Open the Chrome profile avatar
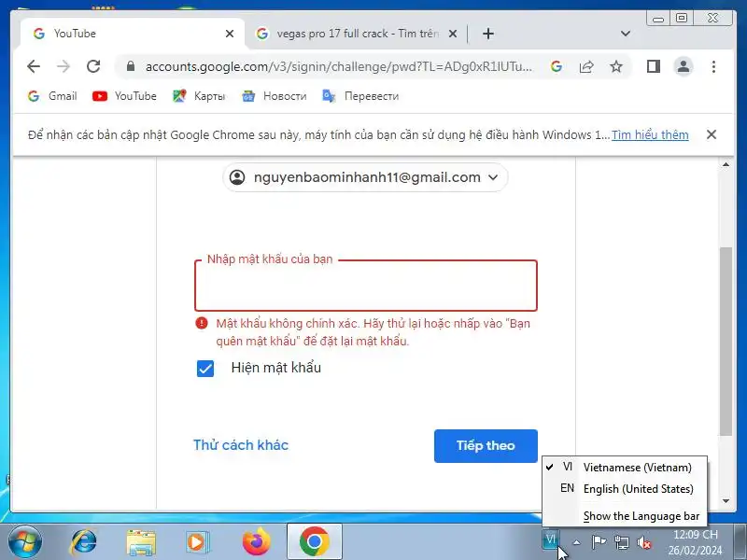747x560 pixels. 684,66
